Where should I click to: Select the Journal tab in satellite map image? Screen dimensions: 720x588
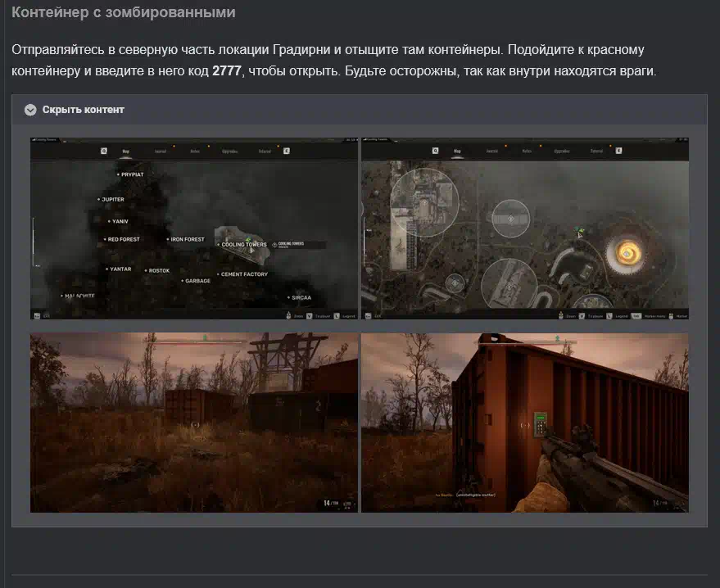(492, 151)
